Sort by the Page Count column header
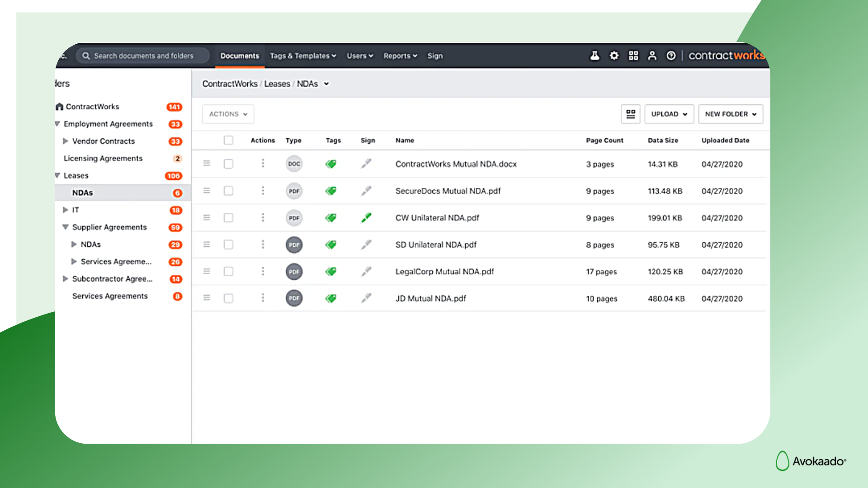This screenshot has height=488, width=868. pos(604,141)
